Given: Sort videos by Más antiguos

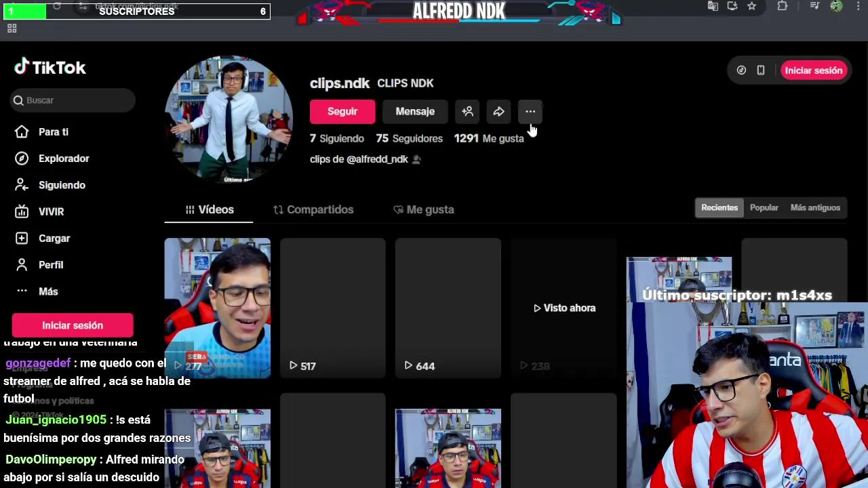Looking at the screenshot, I should point(815,207).
